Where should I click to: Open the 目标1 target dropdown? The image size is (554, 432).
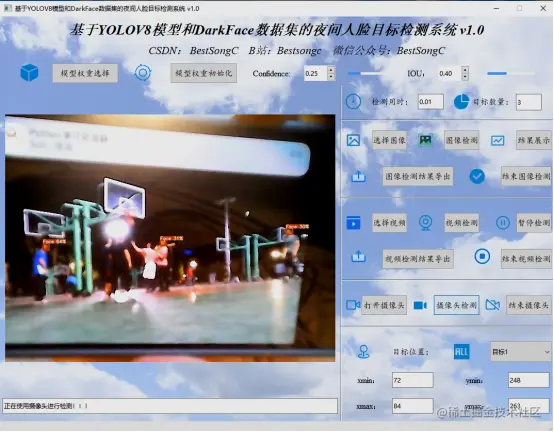tap(521, 352)
